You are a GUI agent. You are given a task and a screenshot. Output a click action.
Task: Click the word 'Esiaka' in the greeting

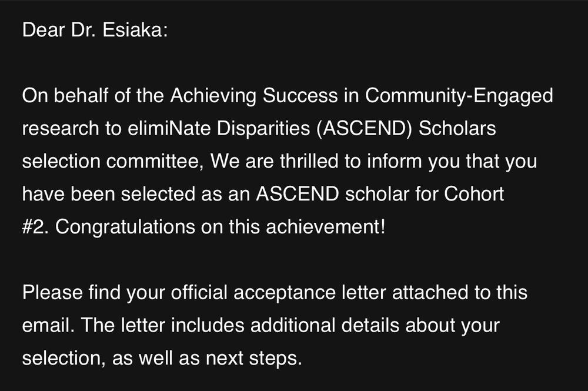pyautogui.click(x=132, y=29)
